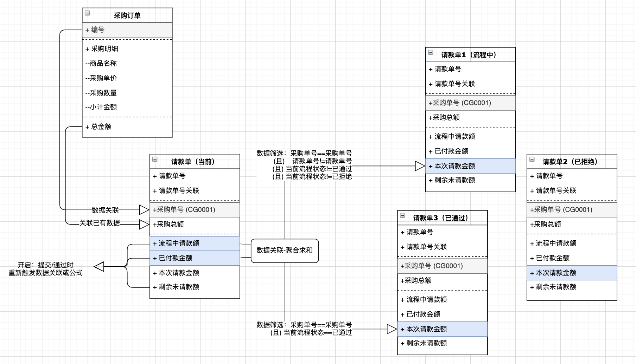
Task: Select the 关联已有数据 connector label
Action: click(100, 223)
